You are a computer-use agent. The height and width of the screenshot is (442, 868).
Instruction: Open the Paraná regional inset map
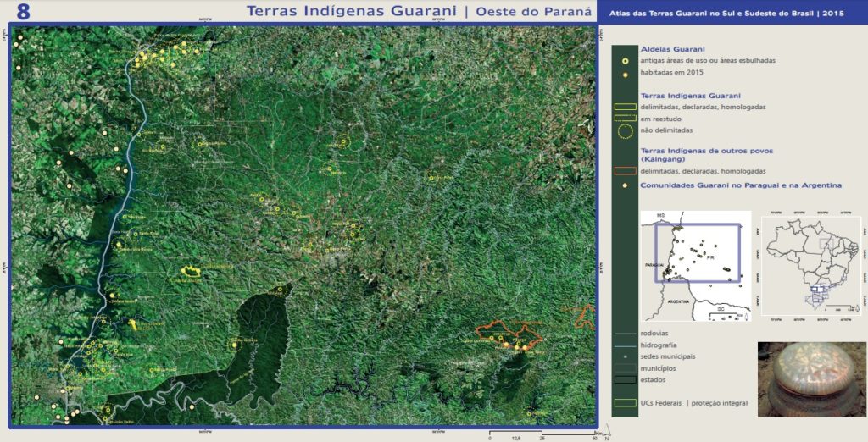[696, 266]
